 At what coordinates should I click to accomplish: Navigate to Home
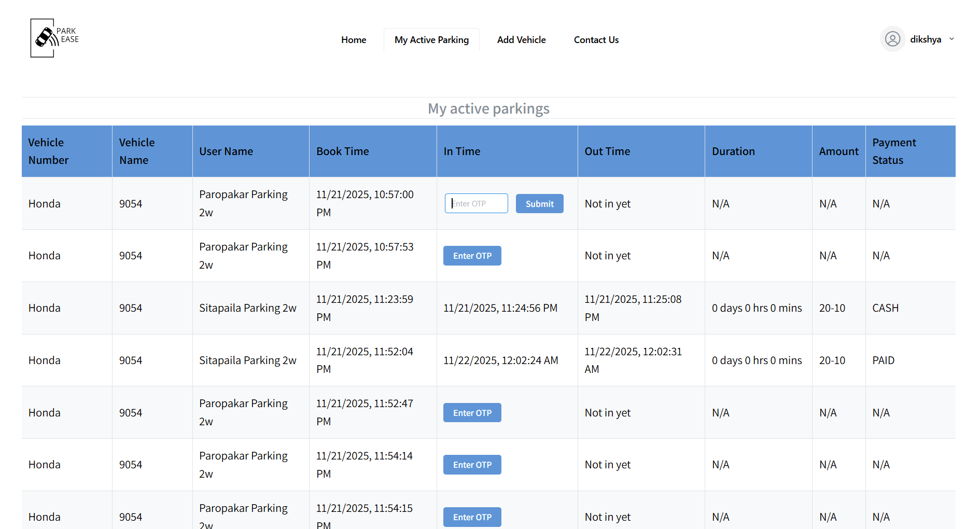tap(354, 39)
